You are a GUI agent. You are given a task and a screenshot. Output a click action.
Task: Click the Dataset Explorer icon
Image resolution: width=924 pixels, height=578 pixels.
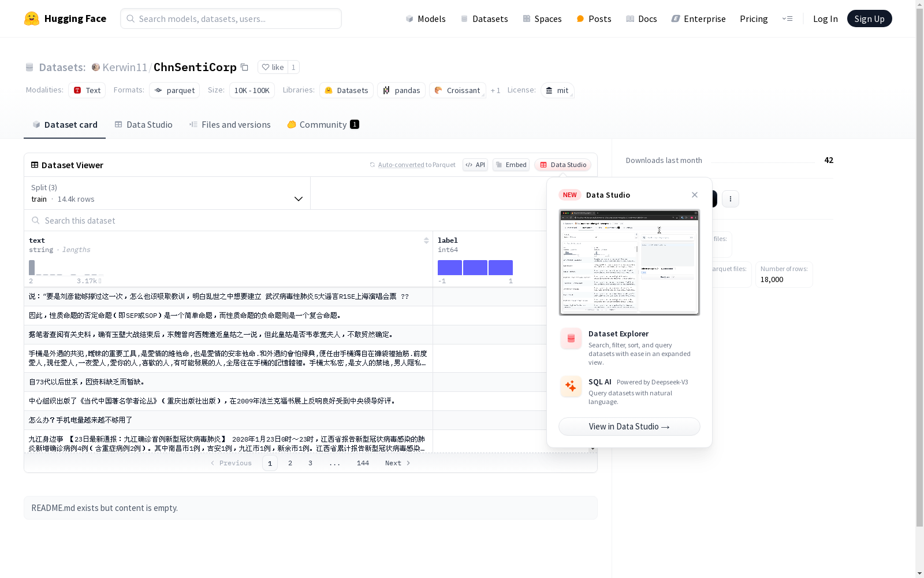pos(571,339)
